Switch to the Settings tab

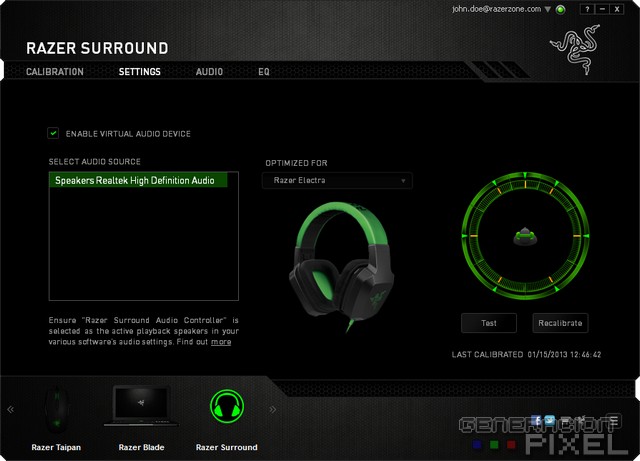[x=140, y=72]
